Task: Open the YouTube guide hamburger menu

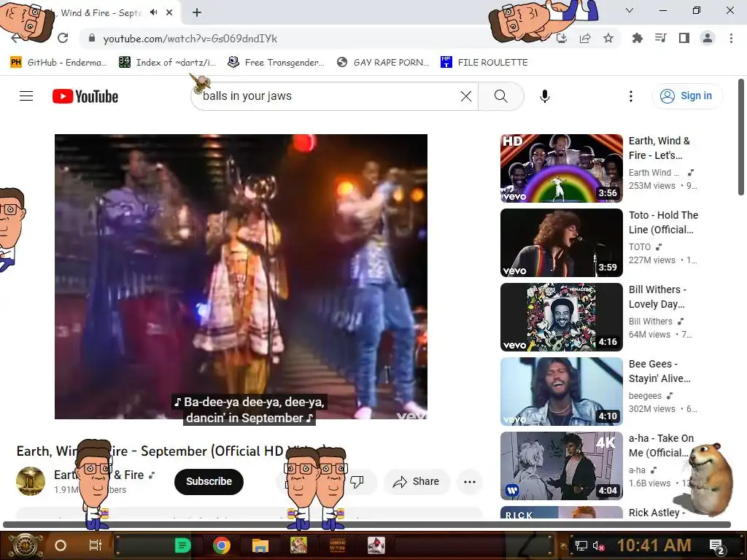Action: point(26,96)
